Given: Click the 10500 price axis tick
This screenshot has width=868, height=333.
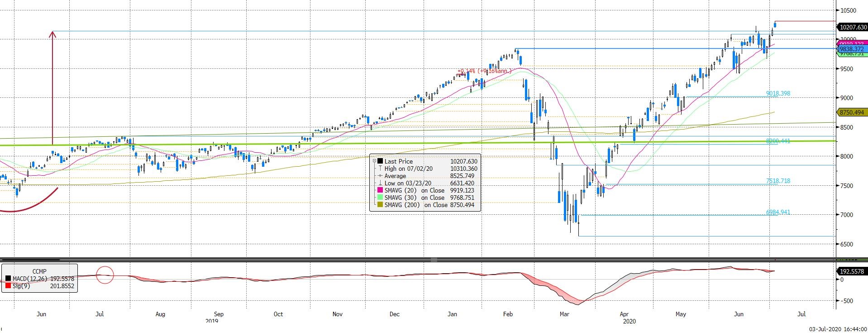Looking at the screenshot, I should (x=848, y=10).
